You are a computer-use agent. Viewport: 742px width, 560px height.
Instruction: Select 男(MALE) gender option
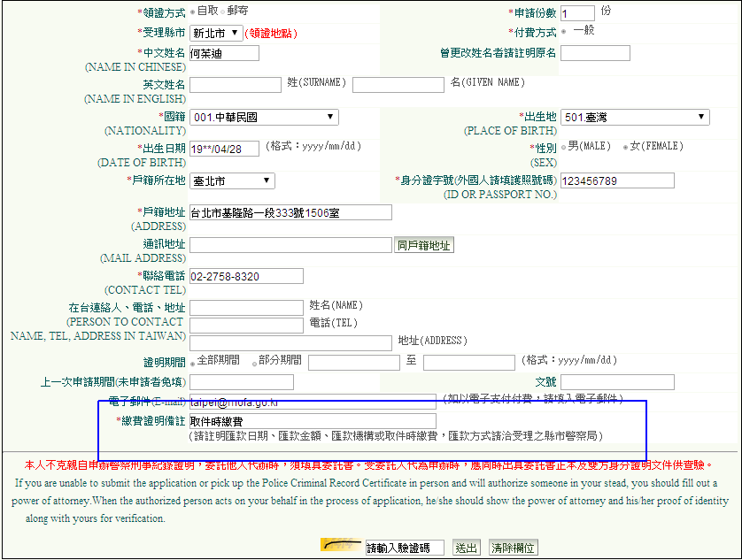564,147
